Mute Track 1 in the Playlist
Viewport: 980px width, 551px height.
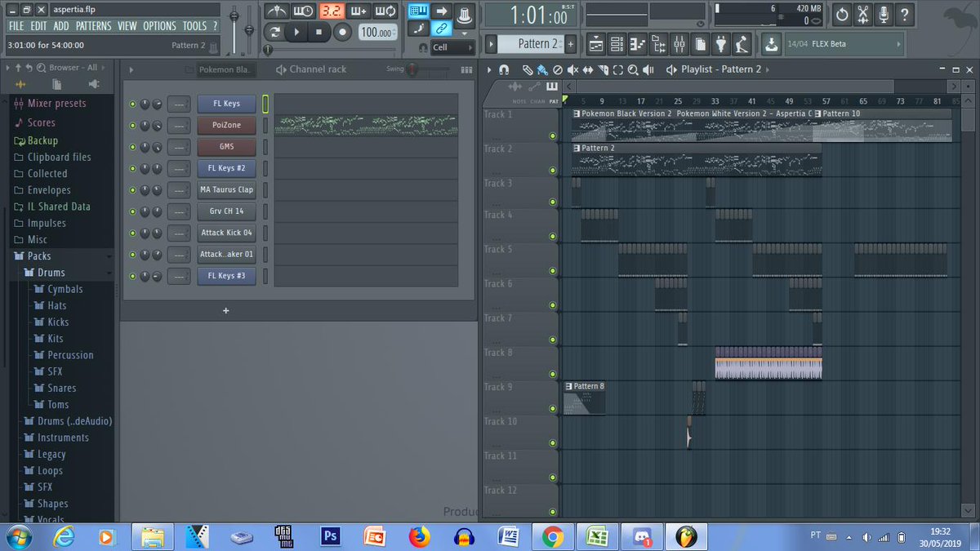click(x=553, y=136)
